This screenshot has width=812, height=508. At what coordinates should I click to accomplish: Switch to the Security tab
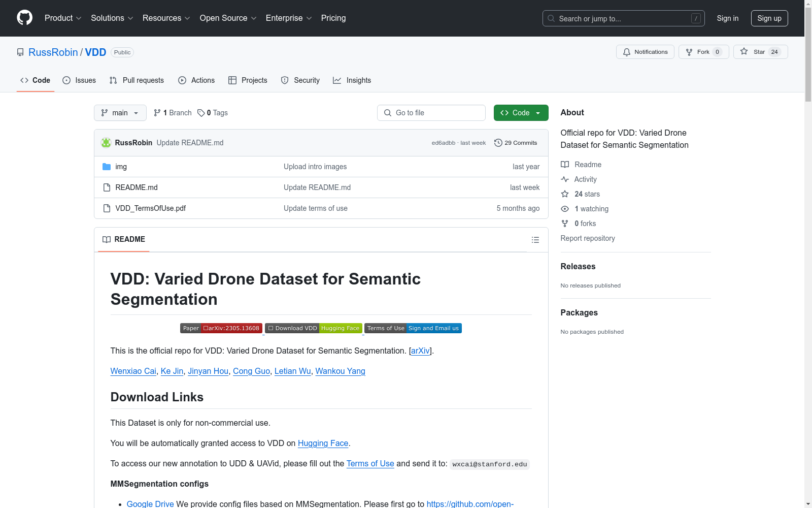coord(300,80)
